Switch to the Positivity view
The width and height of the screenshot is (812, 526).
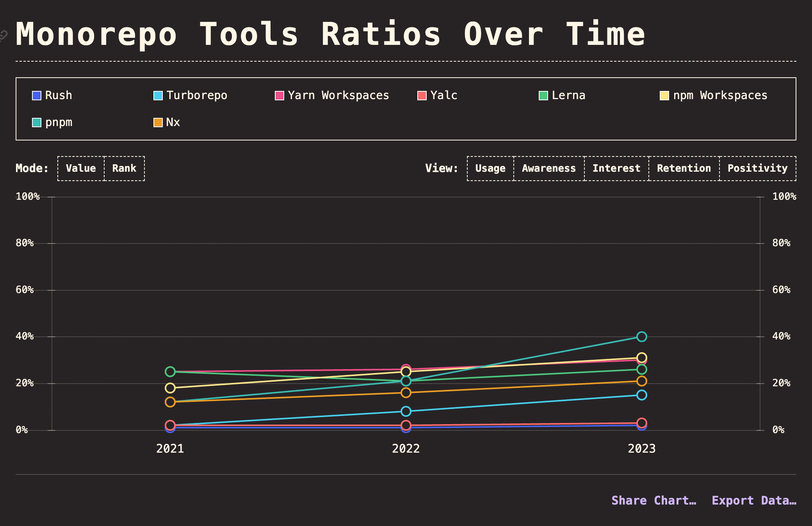[758, 168]
